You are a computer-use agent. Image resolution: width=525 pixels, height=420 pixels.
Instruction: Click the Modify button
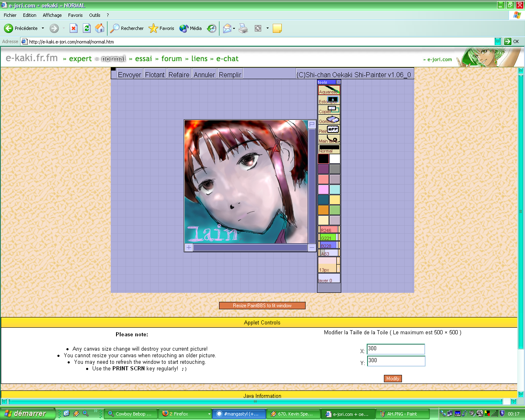(393, 379)
